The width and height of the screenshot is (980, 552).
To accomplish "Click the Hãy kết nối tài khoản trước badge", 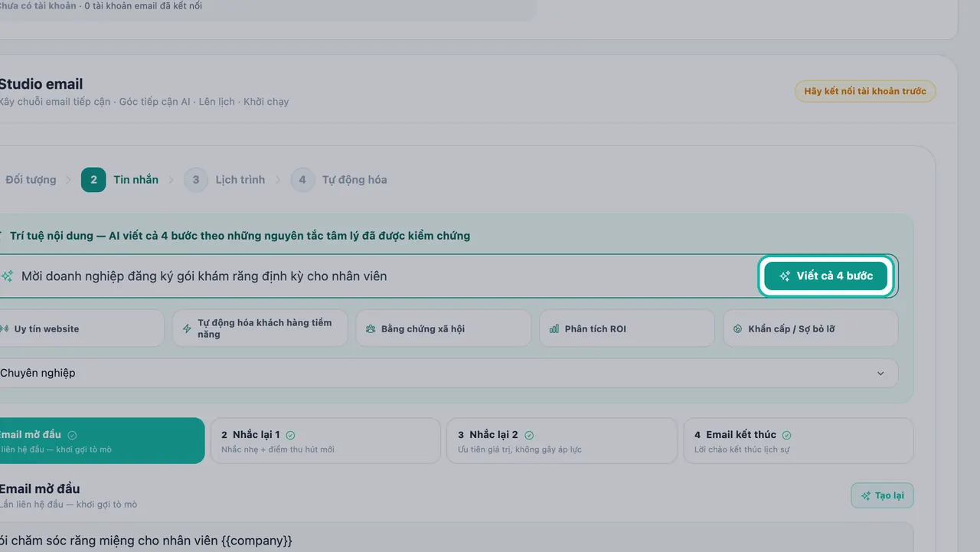I will pos(865,92).
